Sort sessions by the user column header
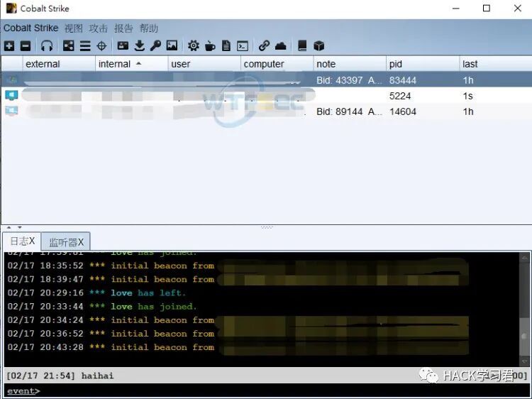Image resolution: width=532 pixels, height=399 pixels. tap(204, 64)
